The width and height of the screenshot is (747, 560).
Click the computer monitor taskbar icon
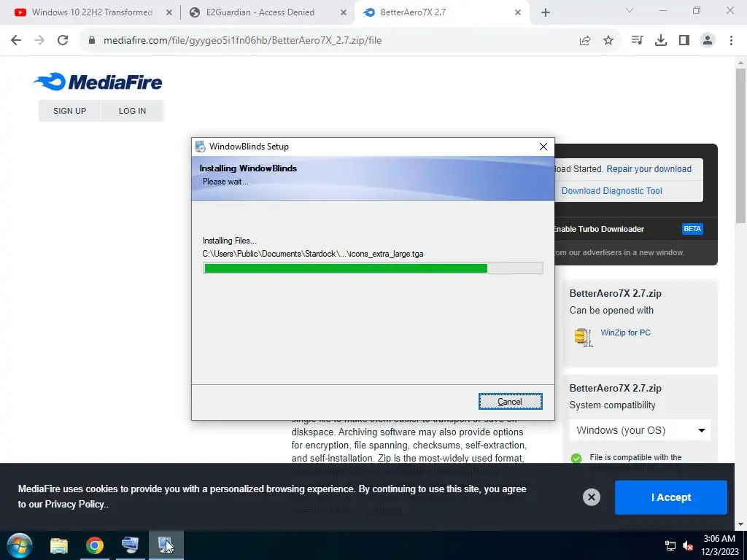(130, 545)
